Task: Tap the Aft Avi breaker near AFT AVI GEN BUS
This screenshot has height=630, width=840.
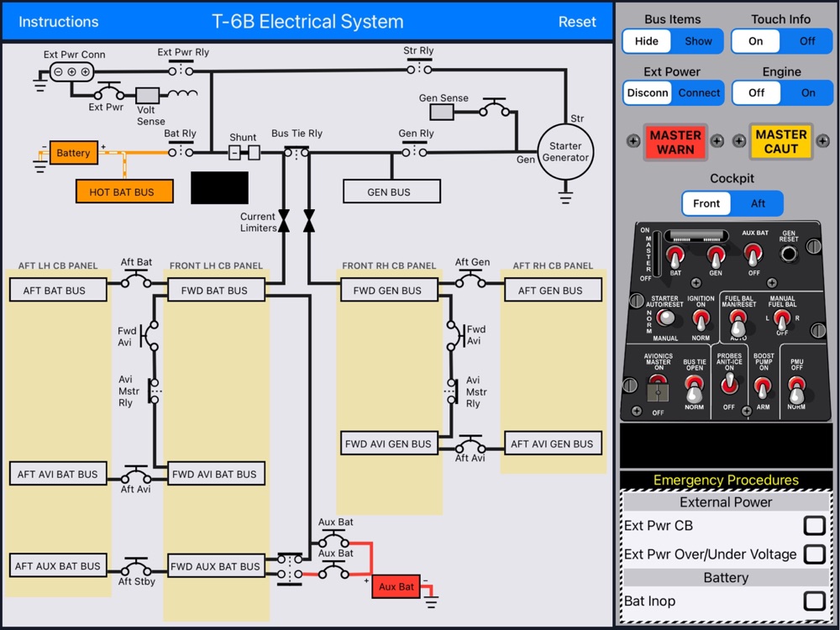Action: (x=470, y=444)
